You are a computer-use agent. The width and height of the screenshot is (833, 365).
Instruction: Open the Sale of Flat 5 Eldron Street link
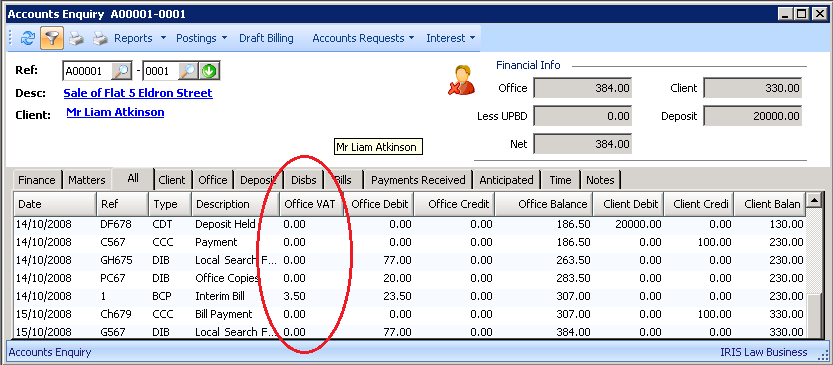coord(138,93)
